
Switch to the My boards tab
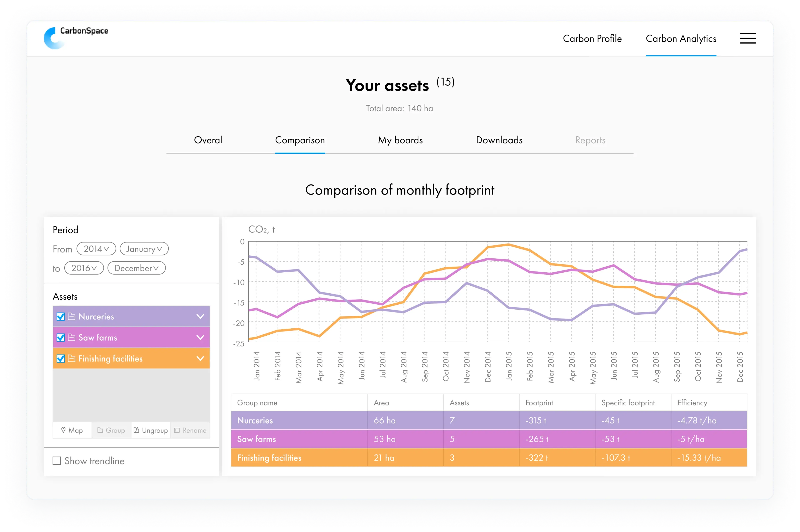click(400, 140)
